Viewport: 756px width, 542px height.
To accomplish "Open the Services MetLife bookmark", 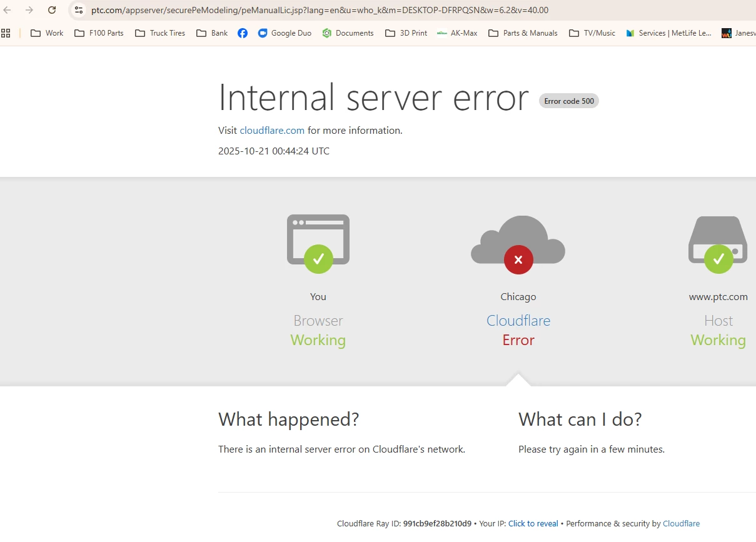I will (668, 33).
